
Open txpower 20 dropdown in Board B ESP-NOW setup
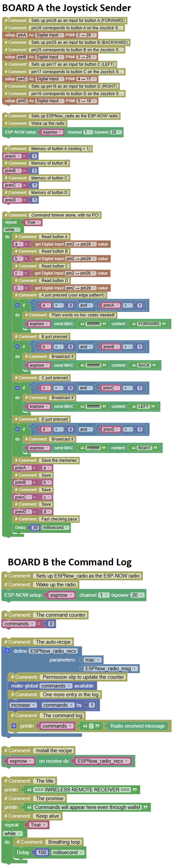(x=138, y=595)
